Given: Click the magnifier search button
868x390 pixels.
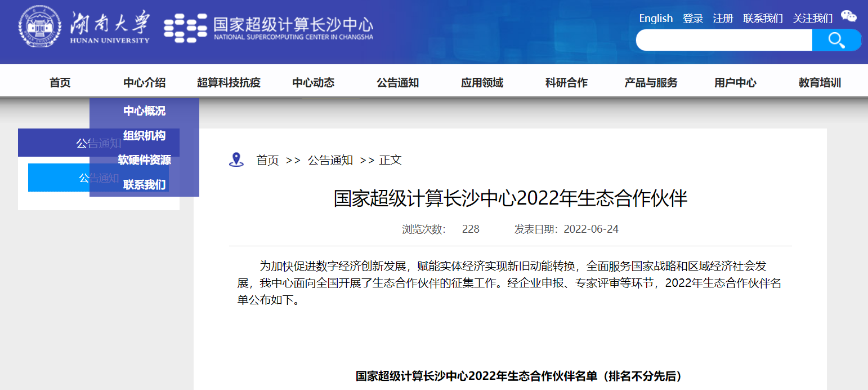Looking at the screenshot, I should coord(836,40).
